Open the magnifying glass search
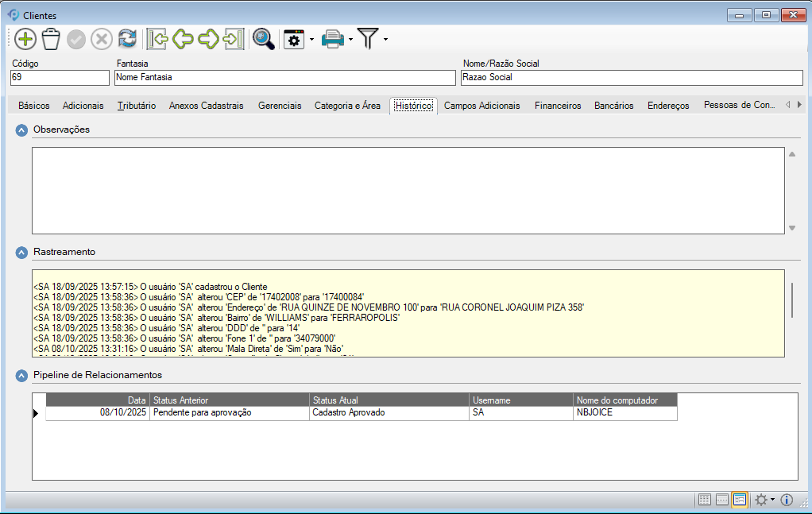Image resolution: width=812 pixels, height=514 pixels. (263, 39)
